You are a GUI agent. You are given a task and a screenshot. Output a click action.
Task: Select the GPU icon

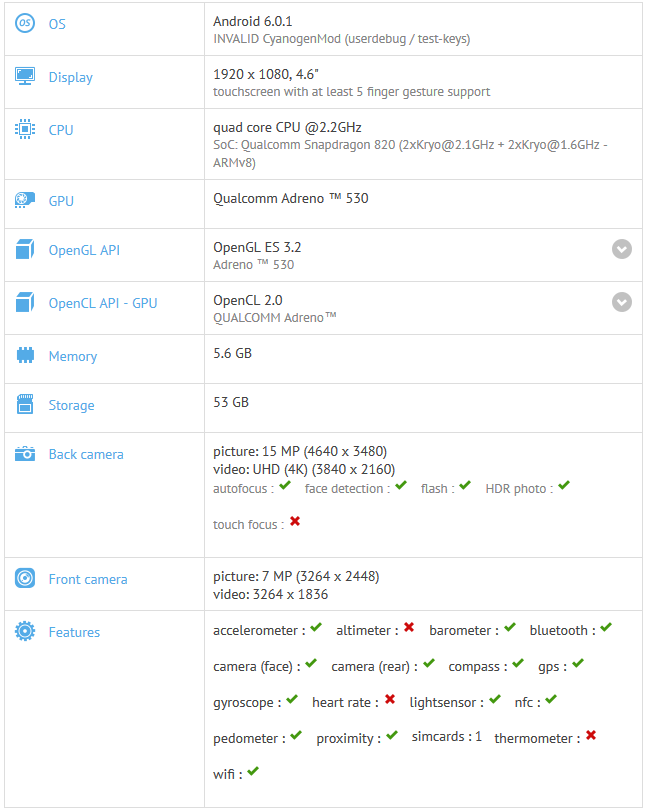pos(25,201)
